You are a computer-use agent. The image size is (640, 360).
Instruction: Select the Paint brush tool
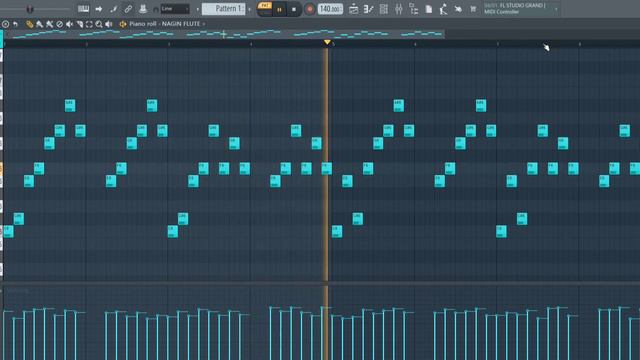tap(40, 24)
